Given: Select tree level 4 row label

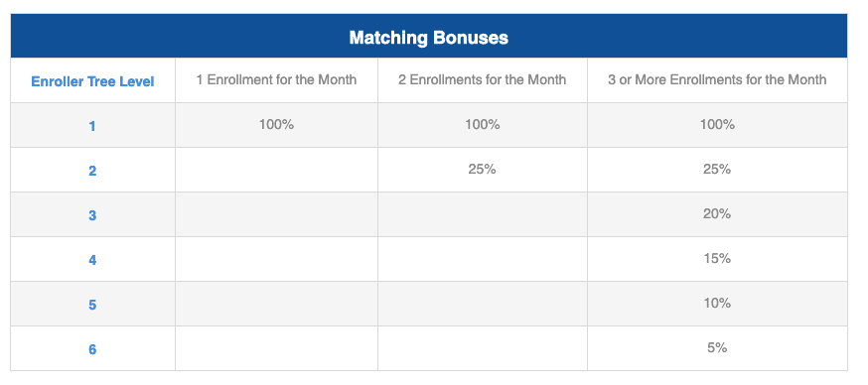Looking at the screenshot, I should [92, 260].
